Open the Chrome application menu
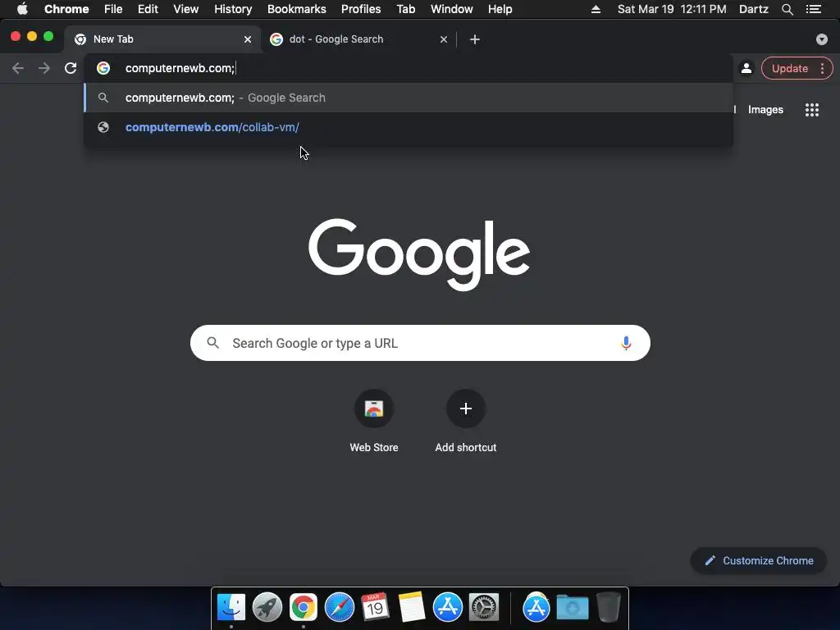The width and height of the screenshot is (840, 630). (x=66, y=9)
